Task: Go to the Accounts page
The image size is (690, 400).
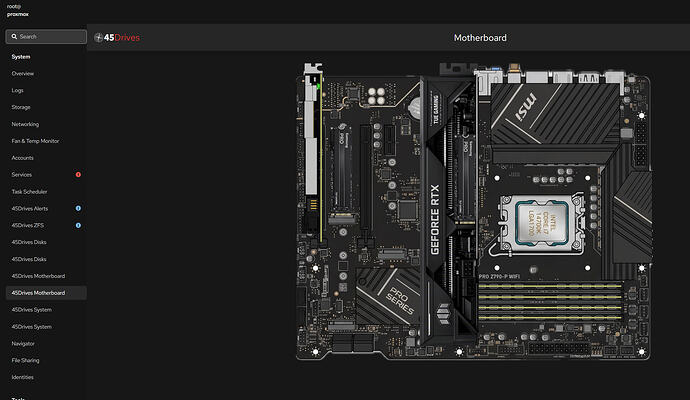Action: [22, 158]
